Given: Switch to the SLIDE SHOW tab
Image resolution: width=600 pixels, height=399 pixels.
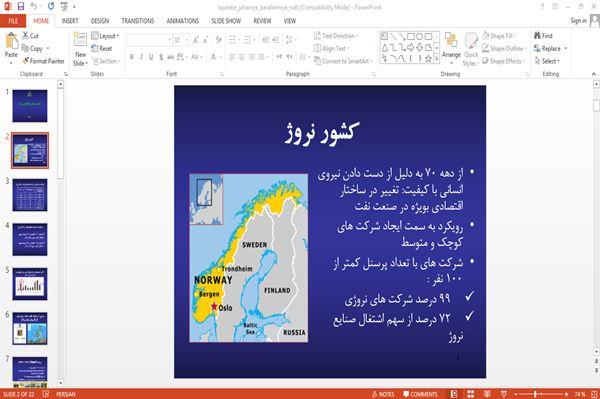Looking at the screenshot, I should (x=226, y=21).
